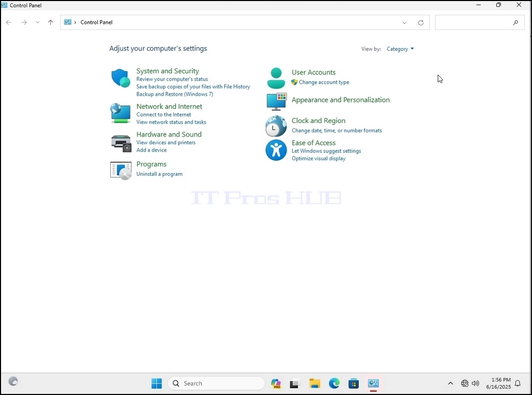This screenshot has height=395, width=532.
Task: Click the breadcrumb chevron before Control Panel
Action: coord(76,22)
